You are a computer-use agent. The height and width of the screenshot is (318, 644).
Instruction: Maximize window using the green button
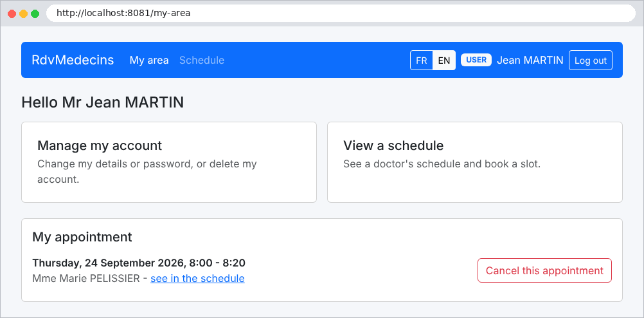tap(35, 14)
